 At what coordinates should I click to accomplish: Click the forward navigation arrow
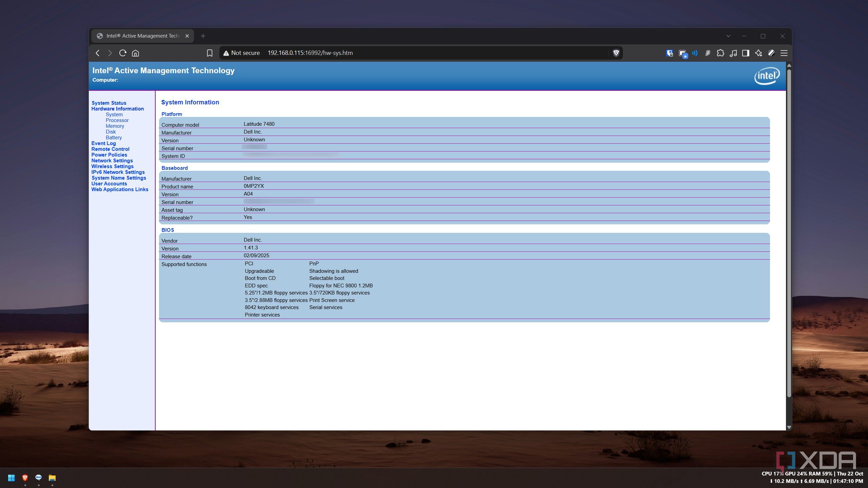pos(110,53)
